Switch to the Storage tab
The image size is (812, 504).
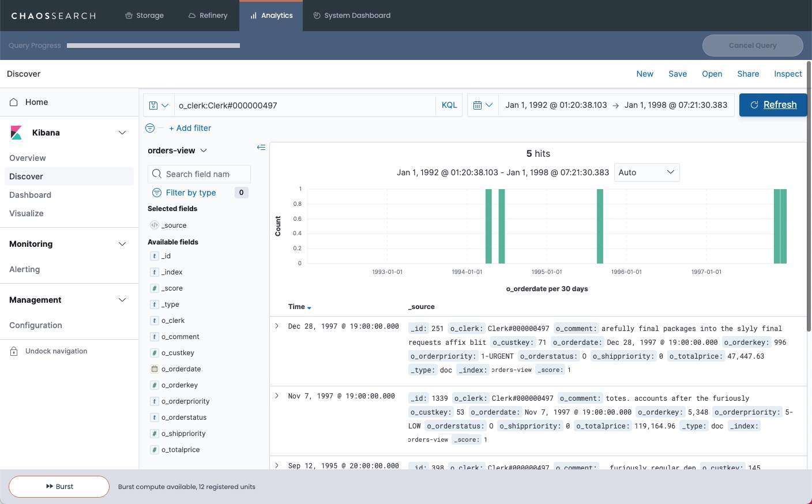(x=144, y=16)
